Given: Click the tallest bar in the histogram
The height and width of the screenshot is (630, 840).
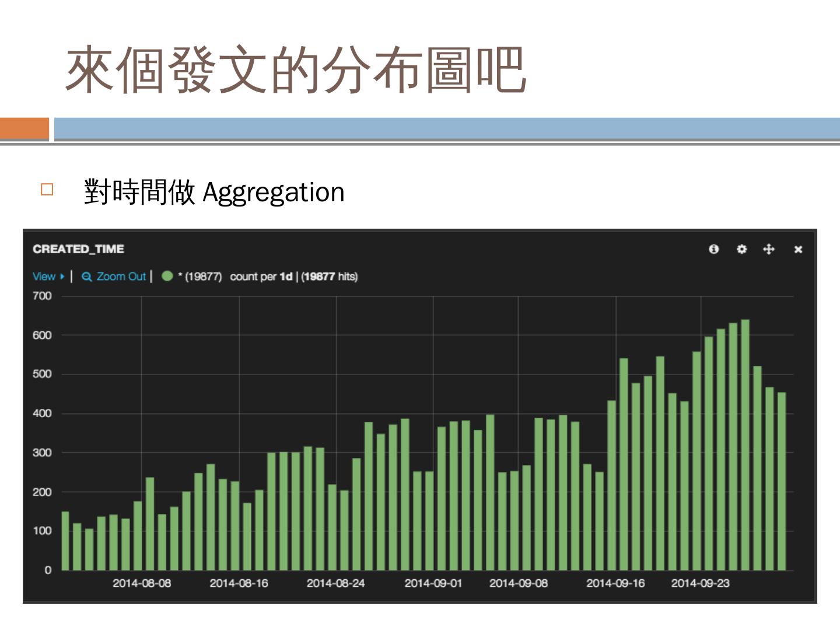Looking at the screenshot, I should pyautogui.click(x=745, y=444).
